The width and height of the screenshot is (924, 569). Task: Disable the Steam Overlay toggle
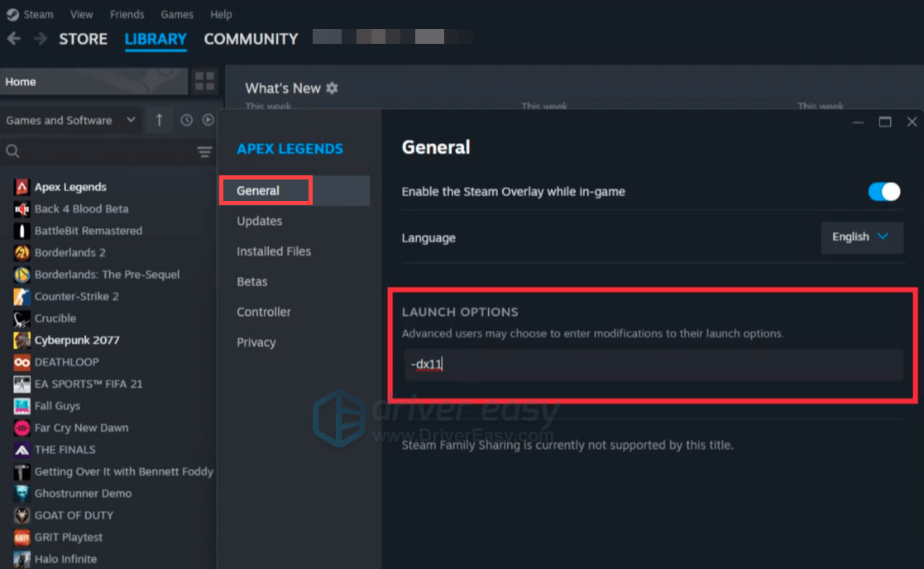883,192
